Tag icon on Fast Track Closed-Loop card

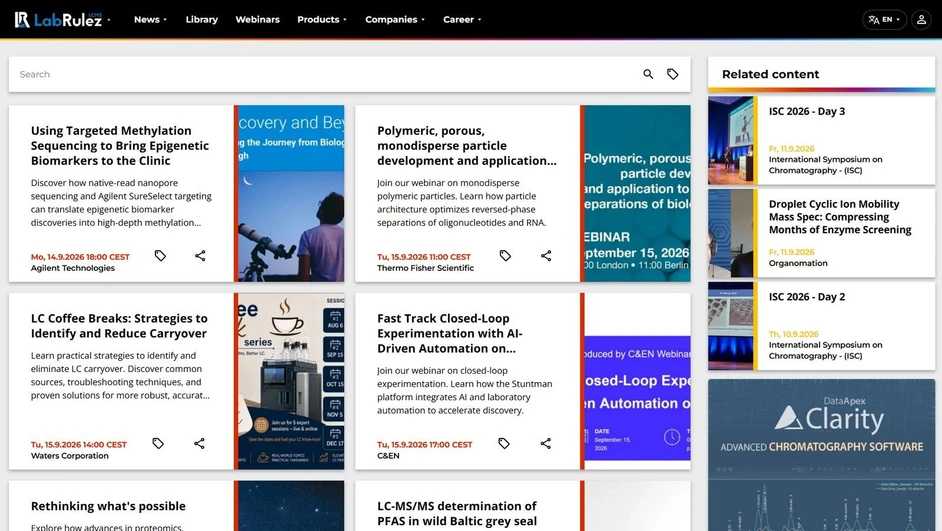click(x=504, y=443)
